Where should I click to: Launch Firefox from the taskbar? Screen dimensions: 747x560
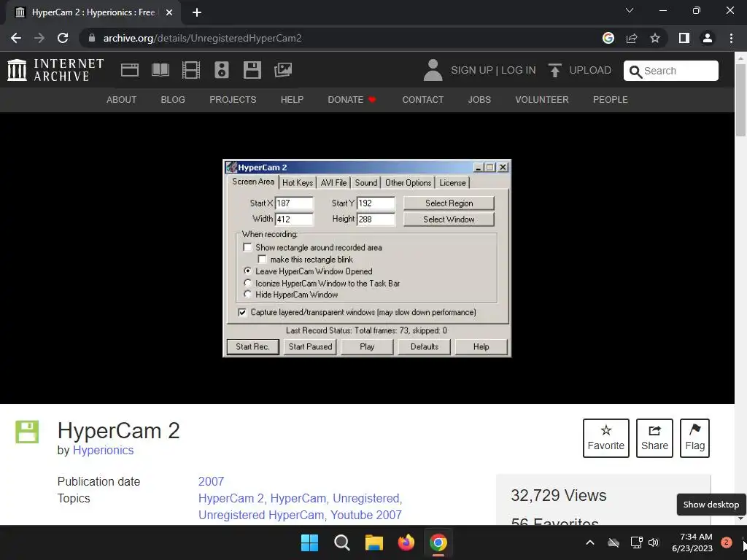tap(406, 542)
